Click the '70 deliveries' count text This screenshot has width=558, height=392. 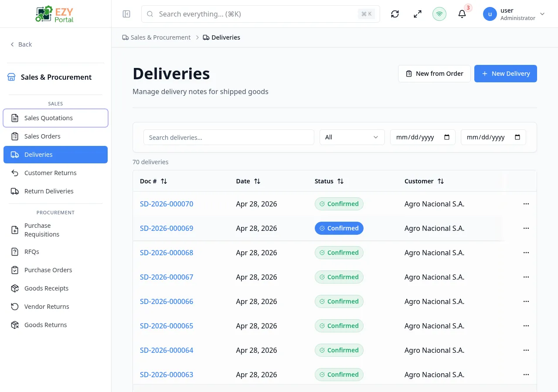pos(150,162)
